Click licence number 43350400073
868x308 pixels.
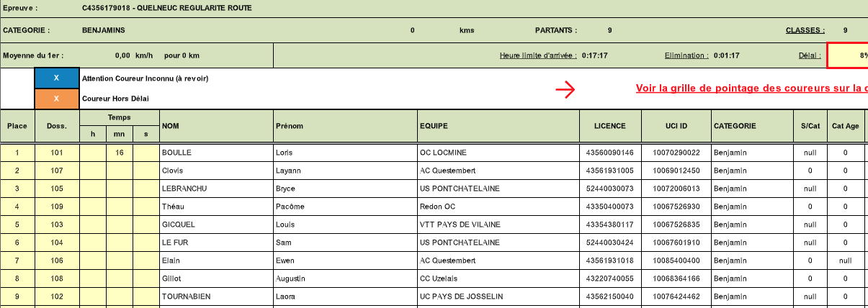tap(609, 207)
